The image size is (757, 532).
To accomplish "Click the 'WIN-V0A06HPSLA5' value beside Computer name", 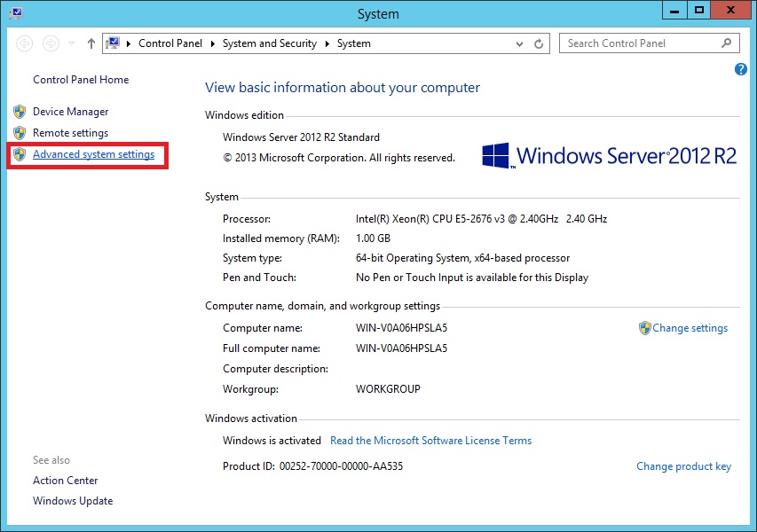I will [x=402, y=328].
